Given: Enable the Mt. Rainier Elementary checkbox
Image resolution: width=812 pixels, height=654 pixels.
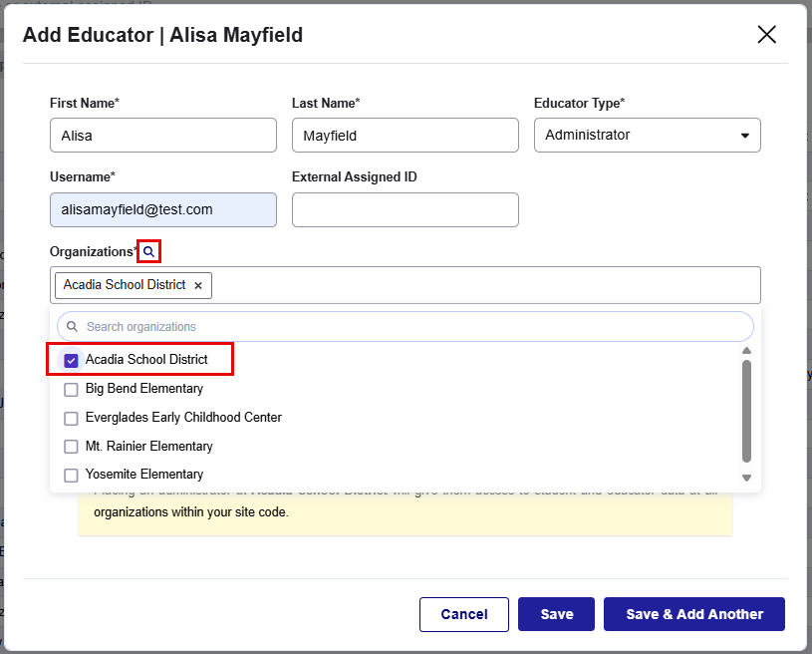Looking at the screenshot, I should point(70,446).
